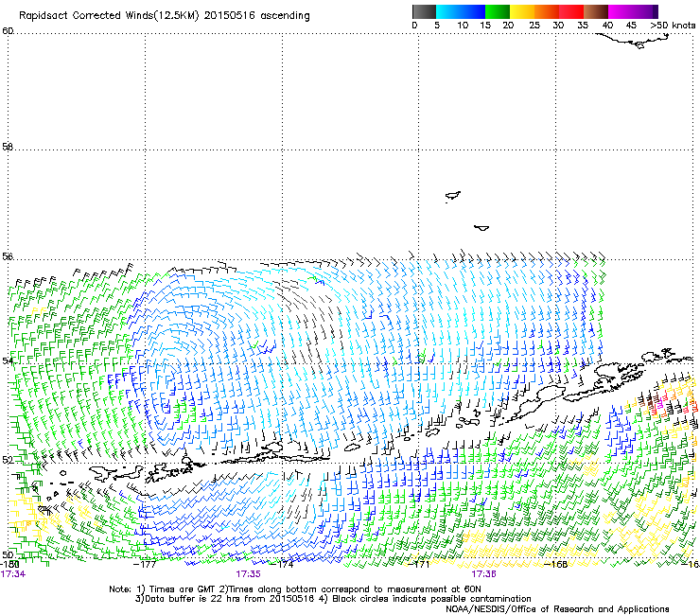Click the green 15-20 knots color swatch

pyautogui.click(x=498, y=11)
